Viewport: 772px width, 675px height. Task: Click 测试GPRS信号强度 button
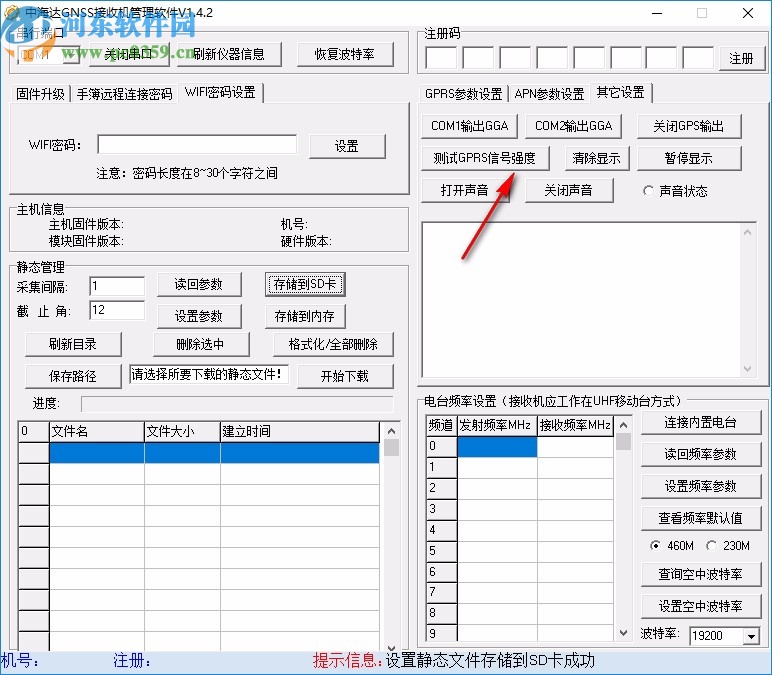point(485,158)
